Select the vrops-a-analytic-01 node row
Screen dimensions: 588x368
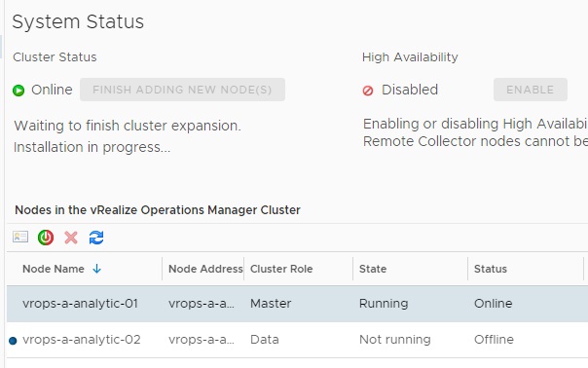(x=297, y=304)
